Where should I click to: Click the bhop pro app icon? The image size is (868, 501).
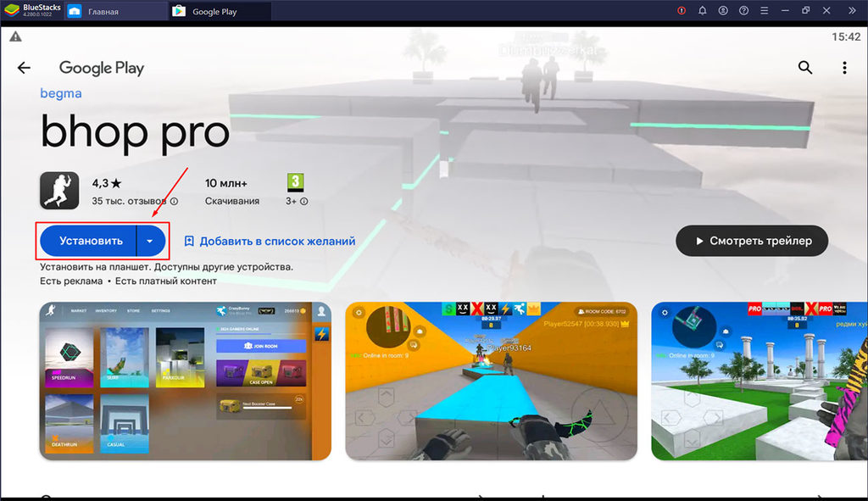coord(59,191)
